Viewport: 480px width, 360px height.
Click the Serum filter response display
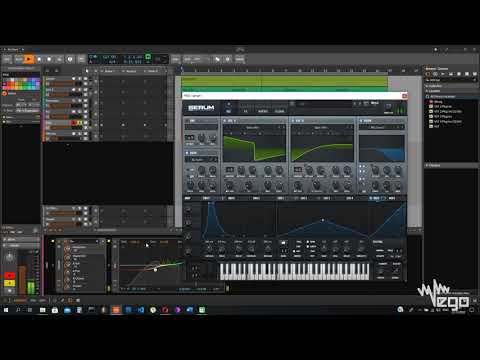click(382, 148)
